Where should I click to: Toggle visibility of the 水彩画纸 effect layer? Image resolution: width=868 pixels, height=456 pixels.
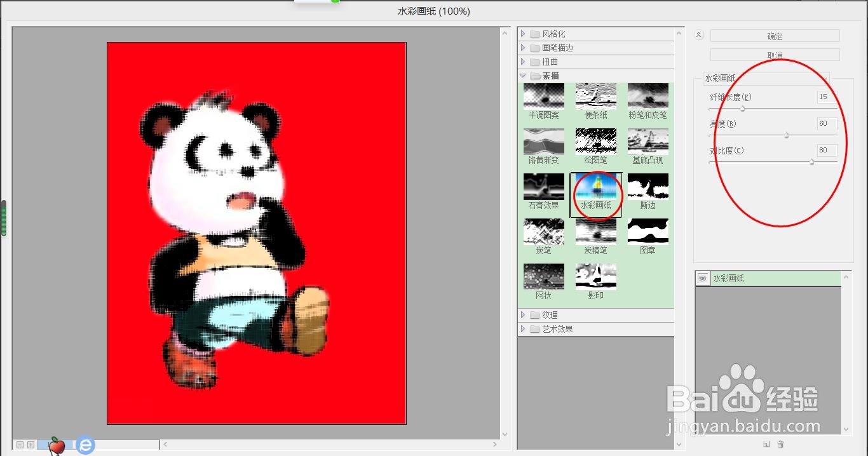pos(702,278)
